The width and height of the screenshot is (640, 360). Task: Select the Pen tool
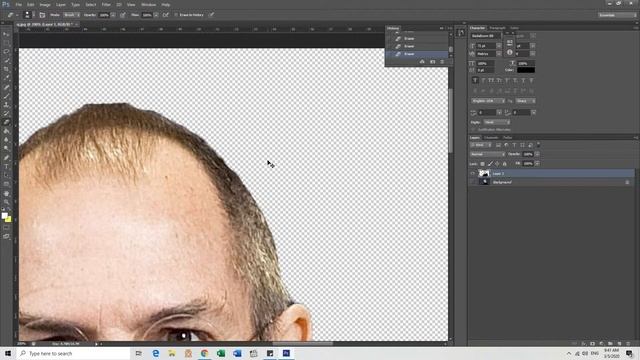(6, 158)
